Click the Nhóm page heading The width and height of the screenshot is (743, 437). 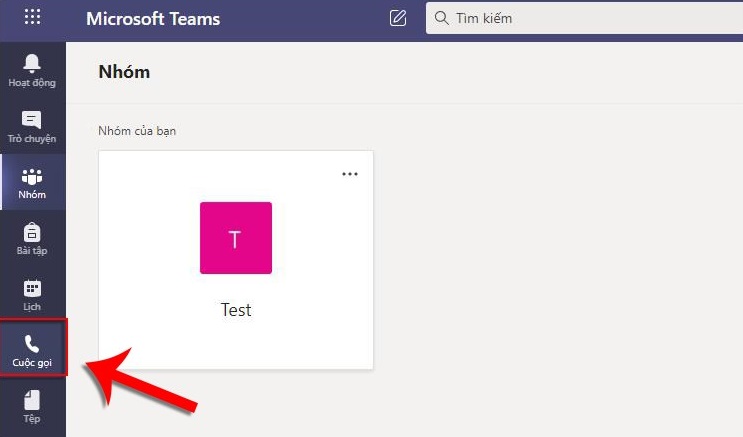click(x=124, y=72)
